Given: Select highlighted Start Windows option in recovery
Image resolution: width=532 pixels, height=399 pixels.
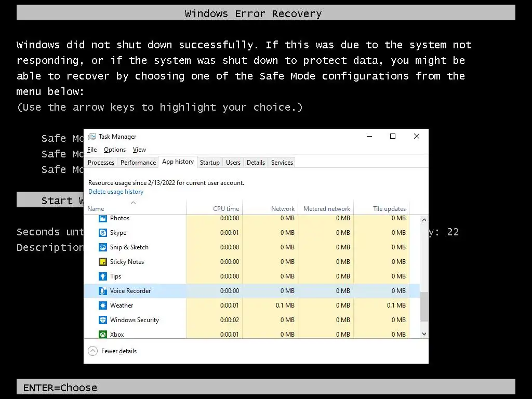Looking at the screenshot, I should (x=50, y=200).
